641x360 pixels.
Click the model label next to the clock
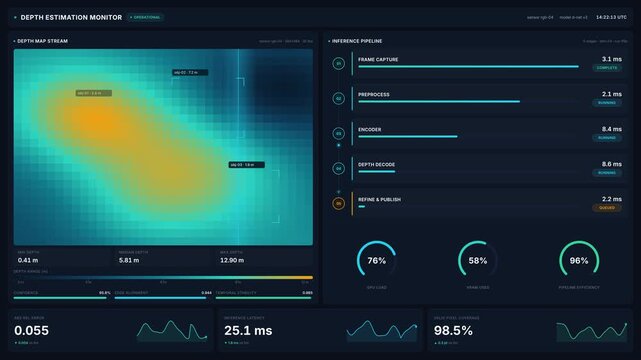pos(574,18)
